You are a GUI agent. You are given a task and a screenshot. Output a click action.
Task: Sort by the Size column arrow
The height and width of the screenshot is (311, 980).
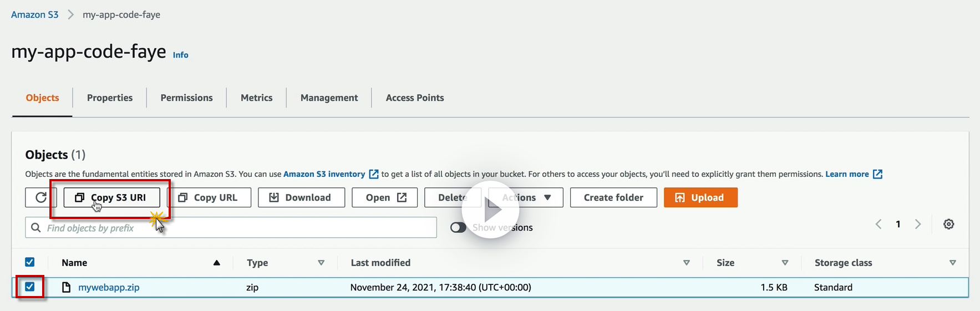(x=785, y=263)
